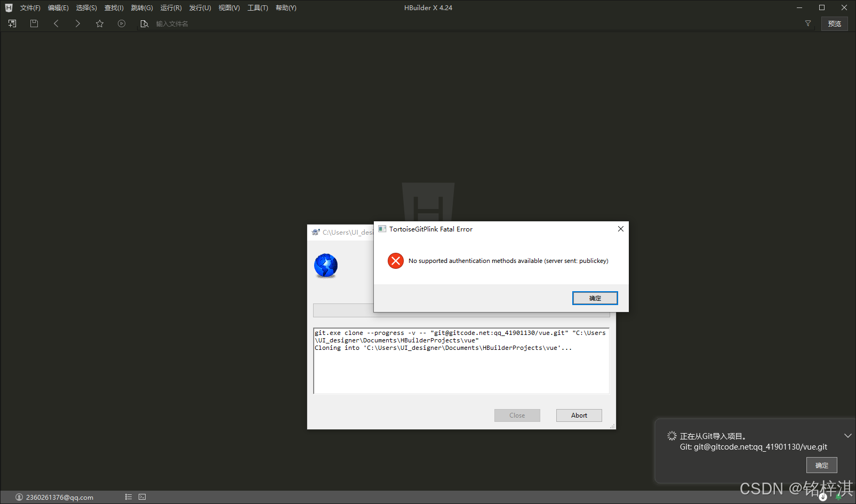The image size is (856, 504).
Task: Click the save file toolbar icon
Action: pos(34,23)
